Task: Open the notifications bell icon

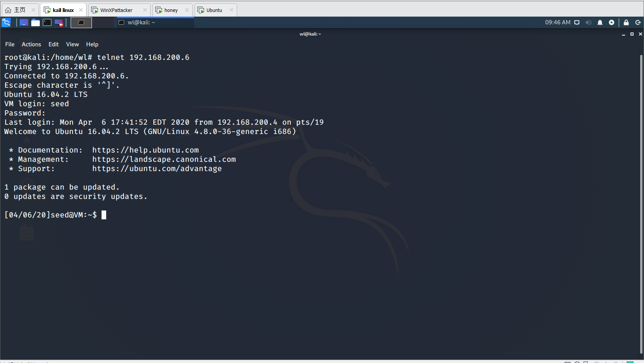Action: (600, 22)
